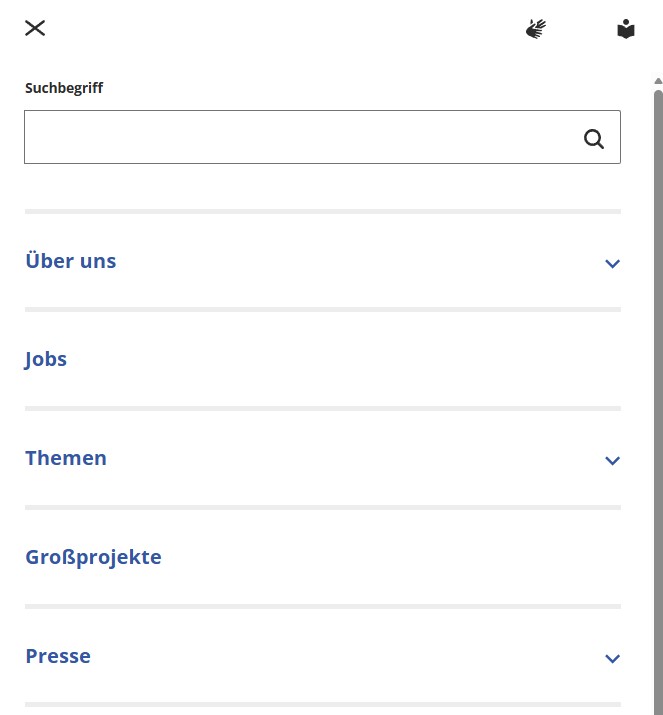Open the easy language reading-person icon
Screen dimensions: 663x715
tap(626, 29)
